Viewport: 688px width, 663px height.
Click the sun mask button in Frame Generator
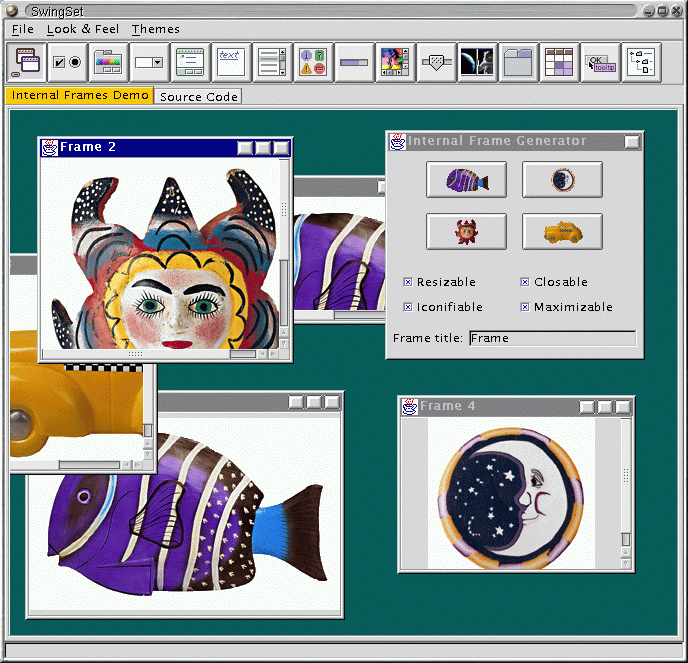[466, 232]
